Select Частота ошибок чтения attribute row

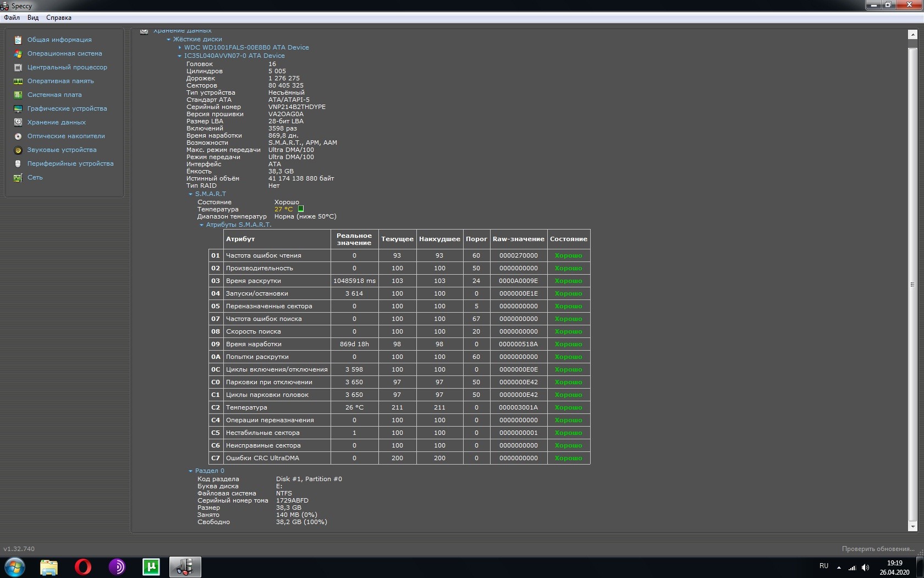pyautogui.click(x=400, y=255)
